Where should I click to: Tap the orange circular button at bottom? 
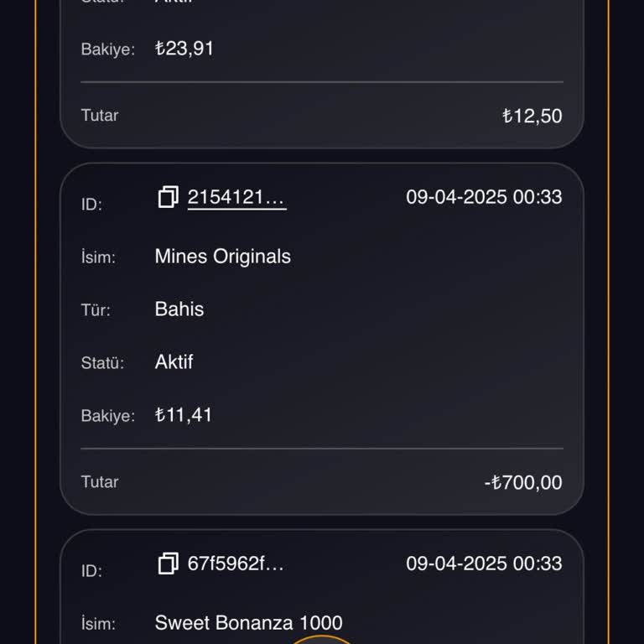tap(322, 639)
